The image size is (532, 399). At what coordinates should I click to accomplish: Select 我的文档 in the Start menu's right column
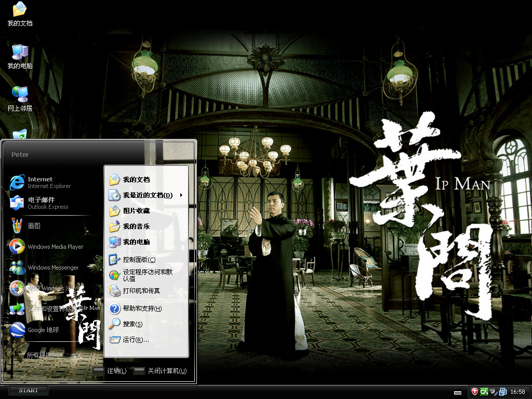146,179
